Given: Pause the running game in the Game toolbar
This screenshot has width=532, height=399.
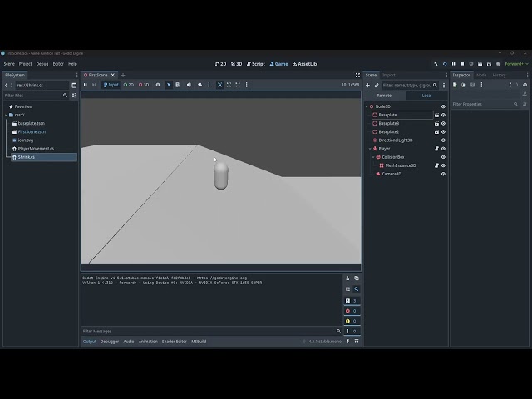Looking at the screenshot, I should pyautogui.click(x=86, y=85).
